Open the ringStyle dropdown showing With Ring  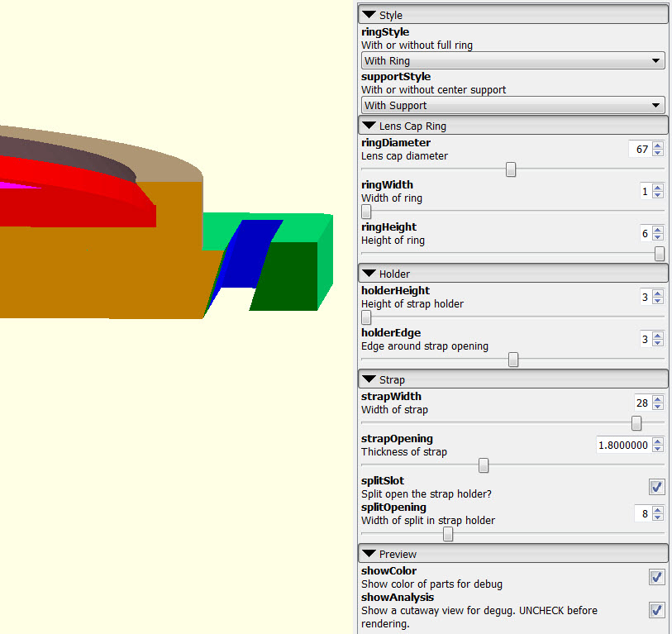[513, 61]
